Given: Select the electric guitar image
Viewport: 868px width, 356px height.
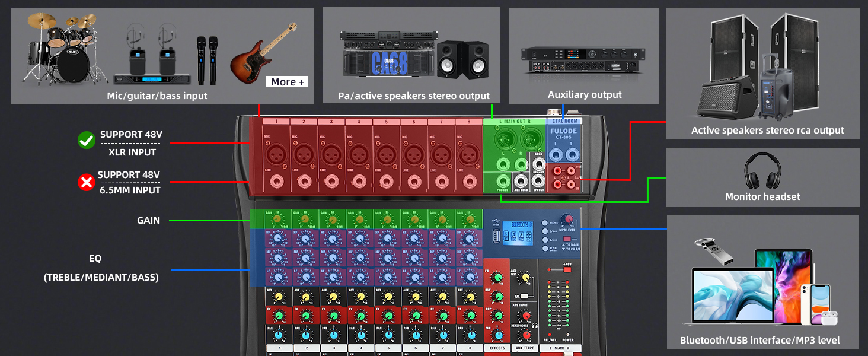Looking at the screenshot, I should 263,52.
